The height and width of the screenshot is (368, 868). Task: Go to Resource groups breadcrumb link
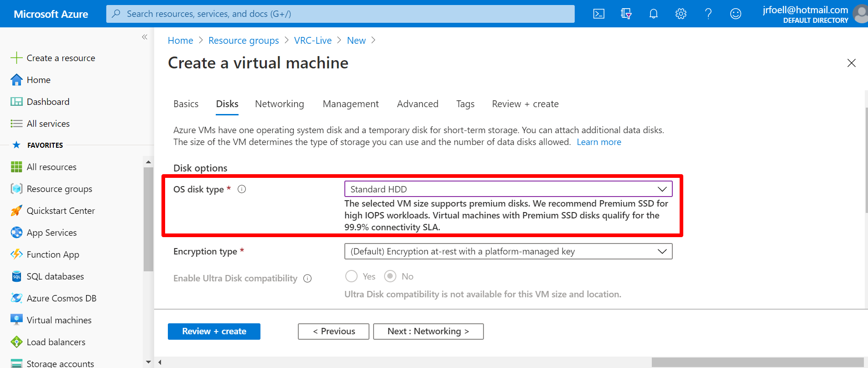pyautogui.click(x=244, y=41)
